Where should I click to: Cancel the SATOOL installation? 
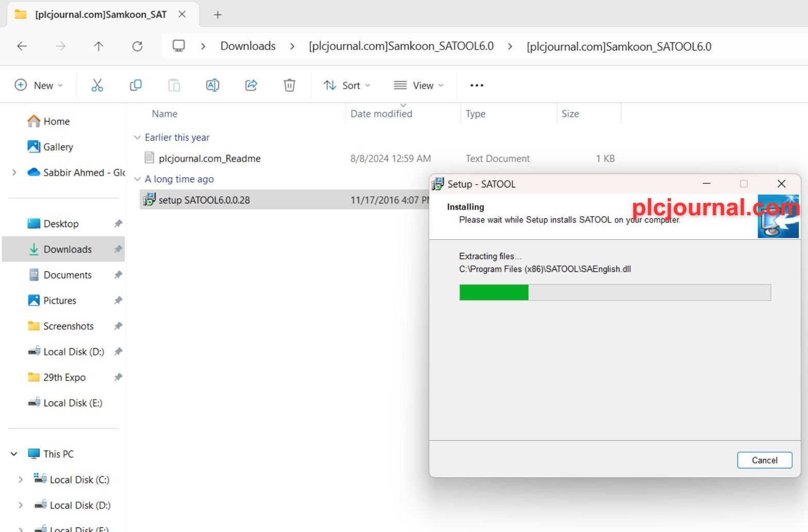(764, 460)
